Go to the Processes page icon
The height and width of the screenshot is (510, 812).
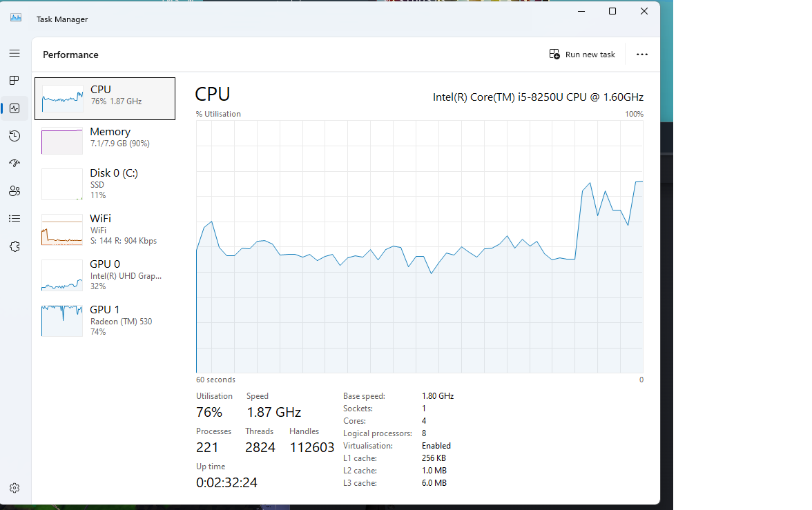tap(14, 81)
